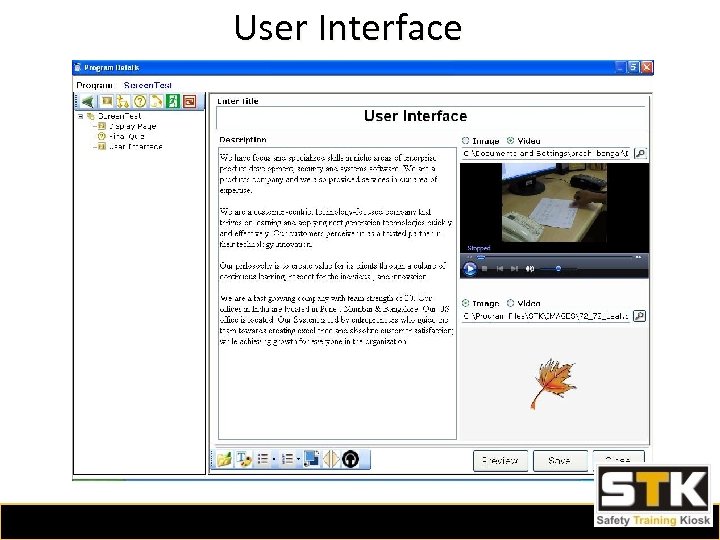Open the numbered list dropdown arrow
This screenshot has width=720, height=540.
(298, 459)
